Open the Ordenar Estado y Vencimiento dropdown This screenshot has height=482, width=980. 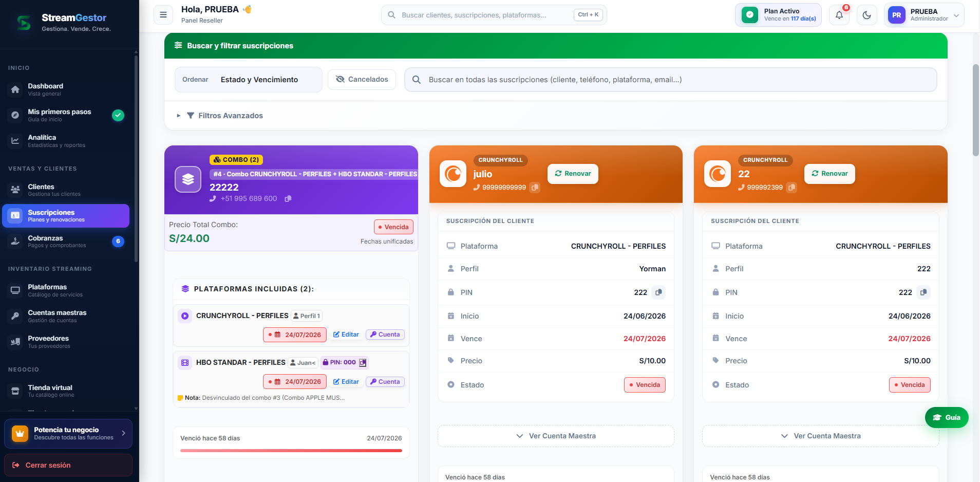pyautogui.click(x=249, y=80)
